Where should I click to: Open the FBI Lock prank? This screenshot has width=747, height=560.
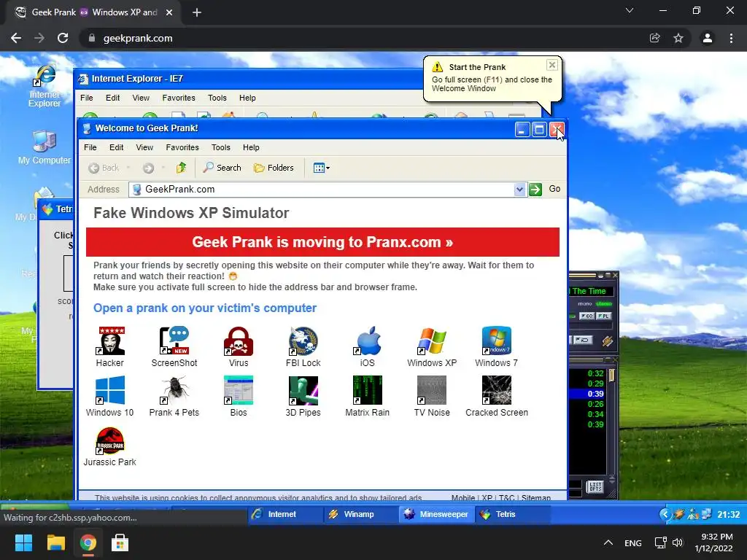coord(303,346)
